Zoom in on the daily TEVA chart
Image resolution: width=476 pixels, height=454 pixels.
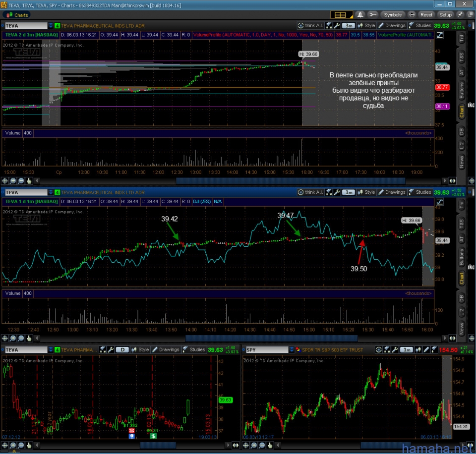13,445
